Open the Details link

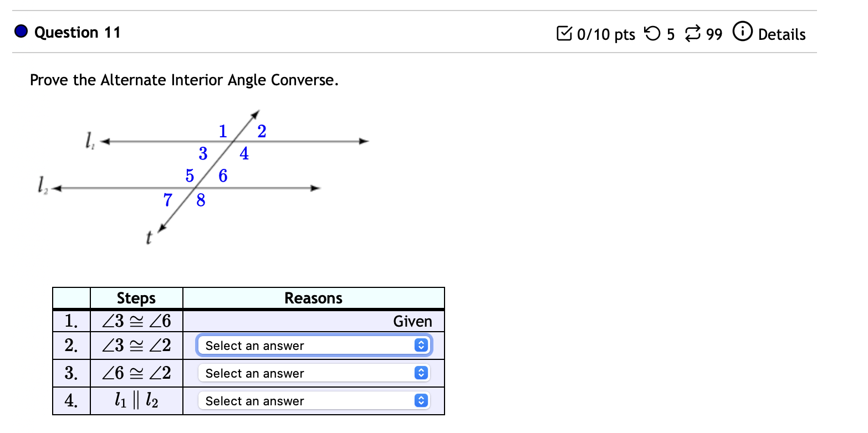782,34
